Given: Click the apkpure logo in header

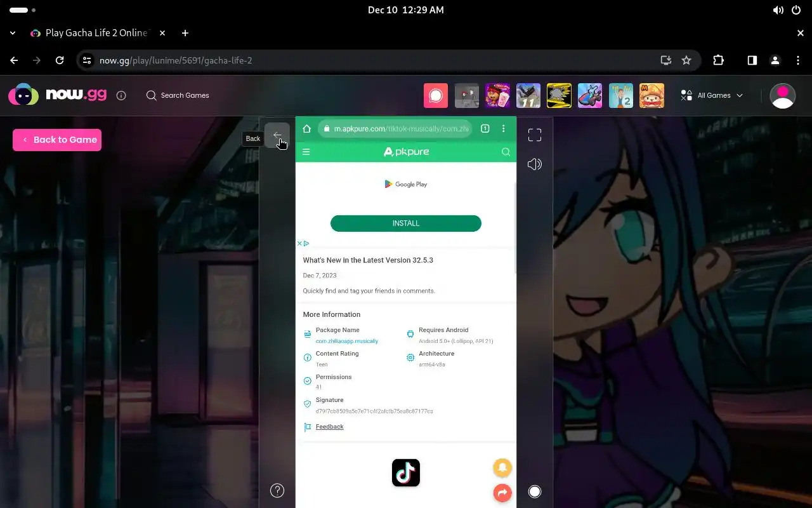Looking at the screenshot, I should (x=406, y=152).
